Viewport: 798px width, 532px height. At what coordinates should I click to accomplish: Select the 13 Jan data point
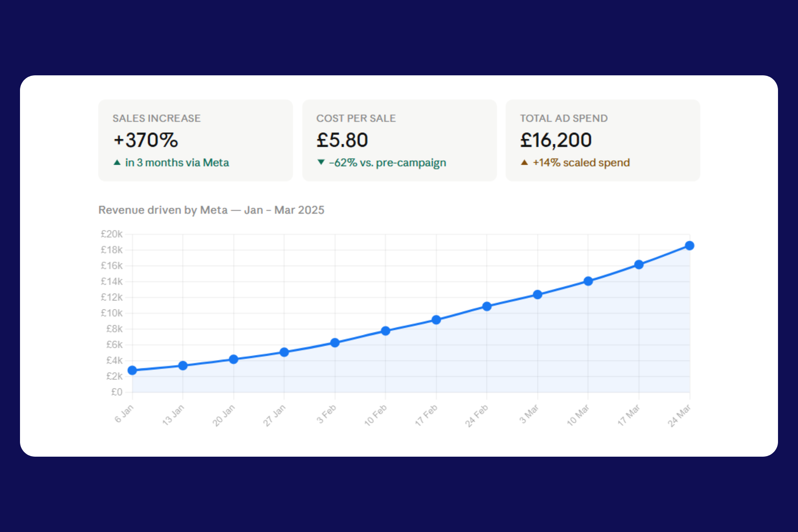(183, 366)
